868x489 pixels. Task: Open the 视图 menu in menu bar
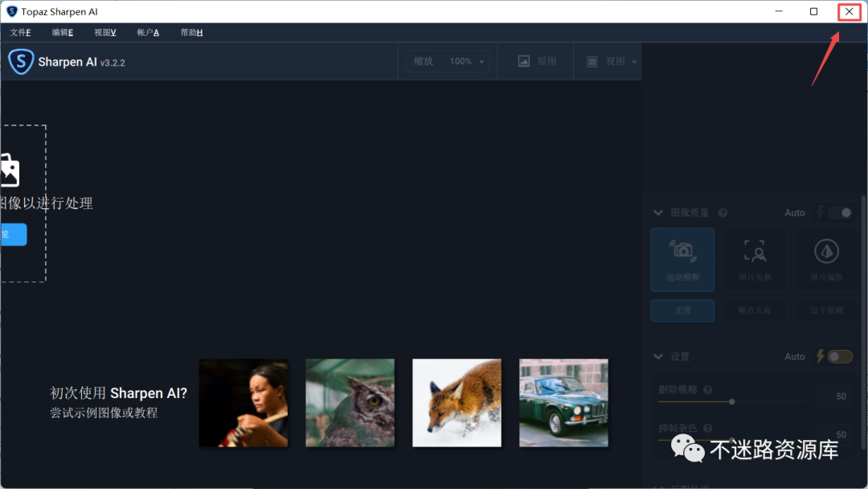click(105, 33)
